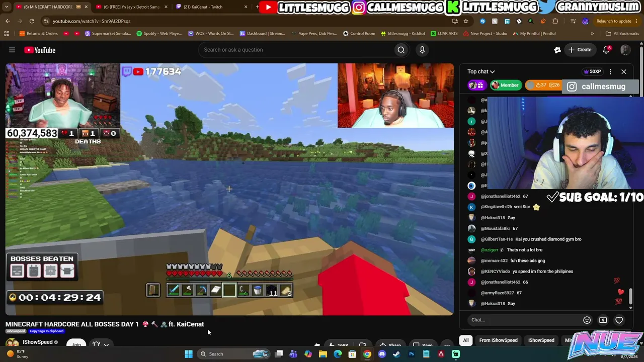Open the New Project - Studio bookmark

(485, 34)
